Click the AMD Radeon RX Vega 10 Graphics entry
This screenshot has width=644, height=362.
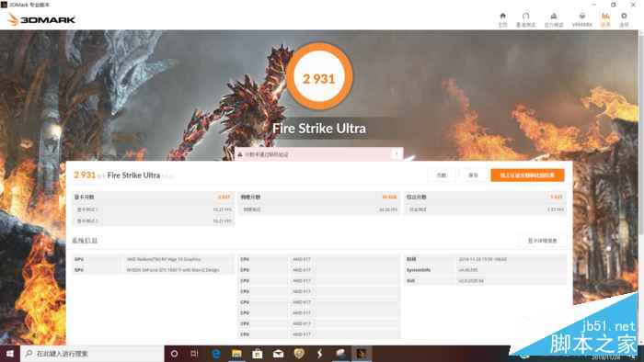pos(164,259)
